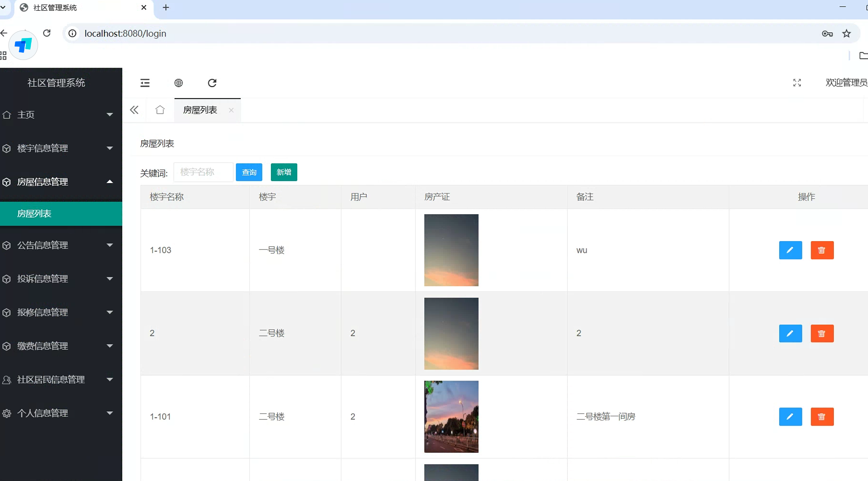The height and width of the screenshot is (481, 868).
Task: Collapse the sidebar with the menu fold icon
Action: point(145,83)
